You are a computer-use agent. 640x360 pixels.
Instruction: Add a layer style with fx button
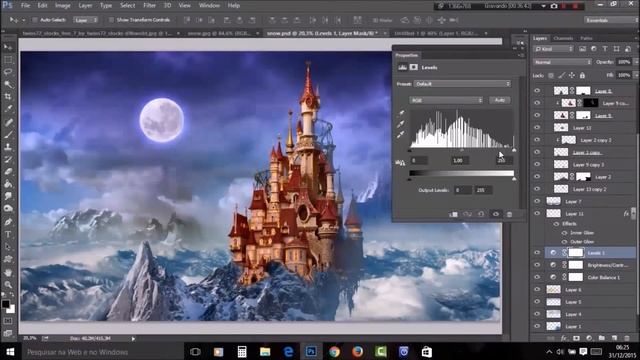pos(564,338)
